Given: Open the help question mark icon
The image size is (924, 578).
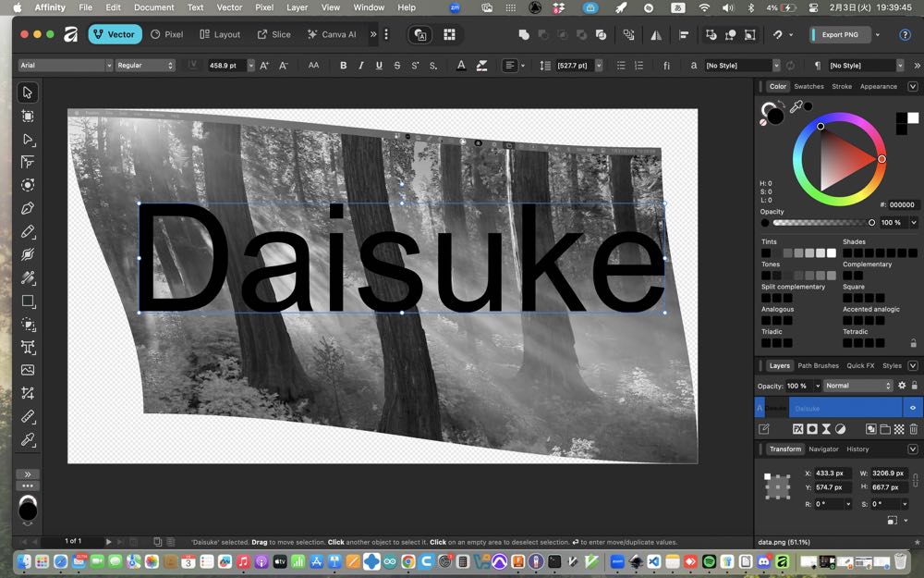Looking at the screenshot, I should click(x=906, y=35).
